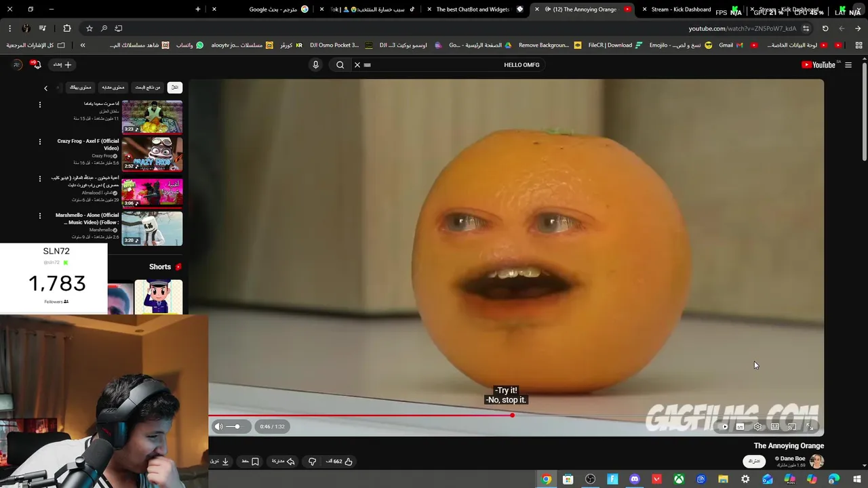Open the YouTube account avatar

click(x=17, y=64)
